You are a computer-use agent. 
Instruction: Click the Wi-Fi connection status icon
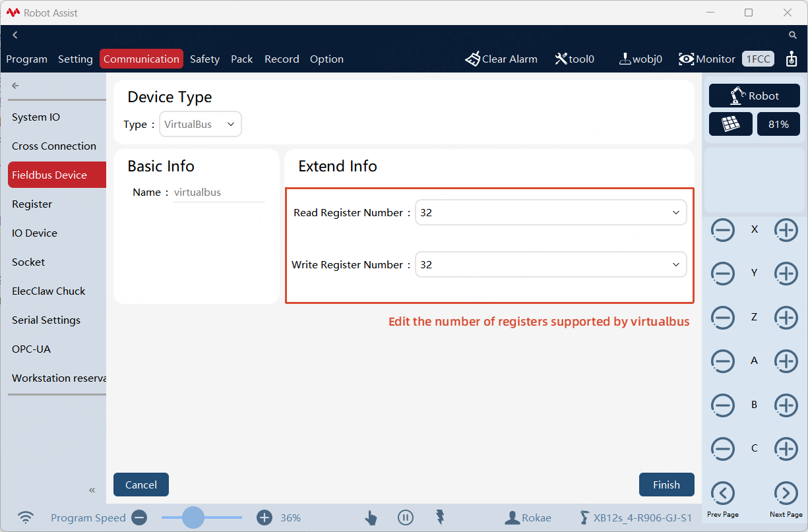(x=26, y=517)
